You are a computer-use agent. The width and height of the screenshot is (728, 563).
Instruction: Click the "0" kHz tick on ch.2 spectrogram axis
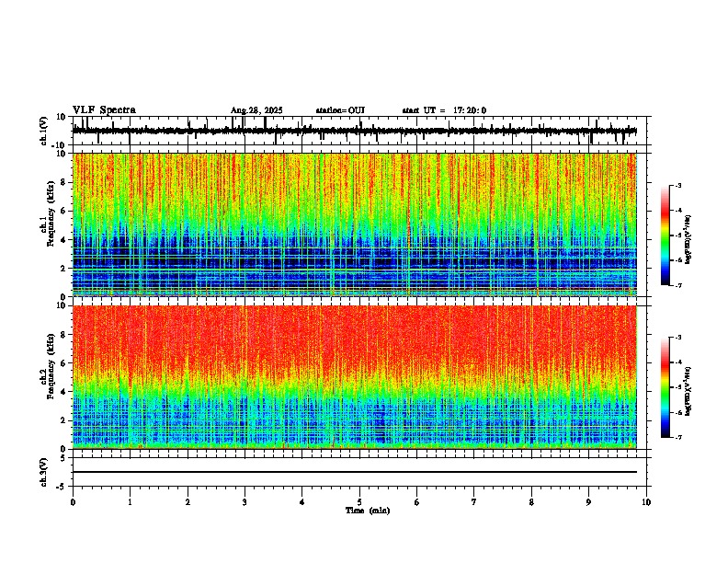(x=63, y=449)
